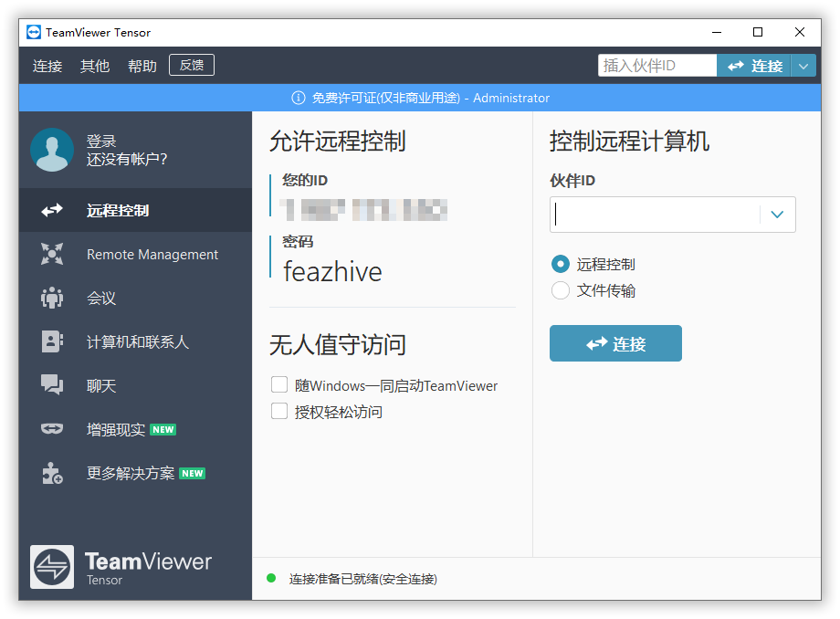Click the 会议 meeting people icon

[52, 298]
